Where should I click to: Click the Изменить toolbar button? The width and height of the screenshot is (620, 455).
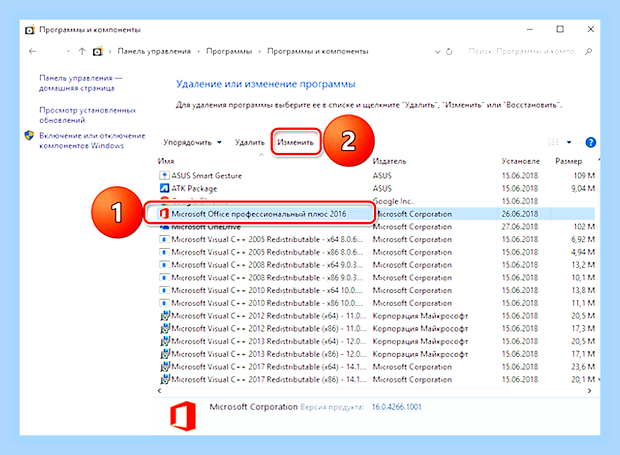295,142
